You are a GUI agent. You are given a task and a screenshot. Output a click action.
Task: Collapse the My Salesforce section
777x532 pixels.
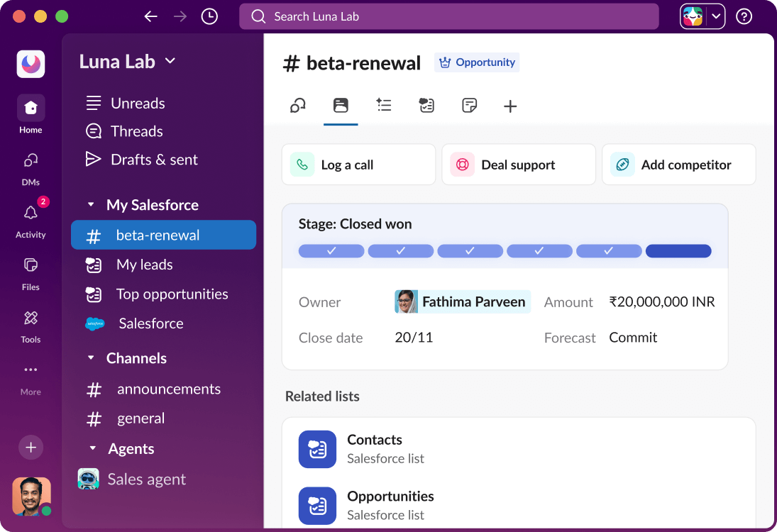tap(92, 205)
